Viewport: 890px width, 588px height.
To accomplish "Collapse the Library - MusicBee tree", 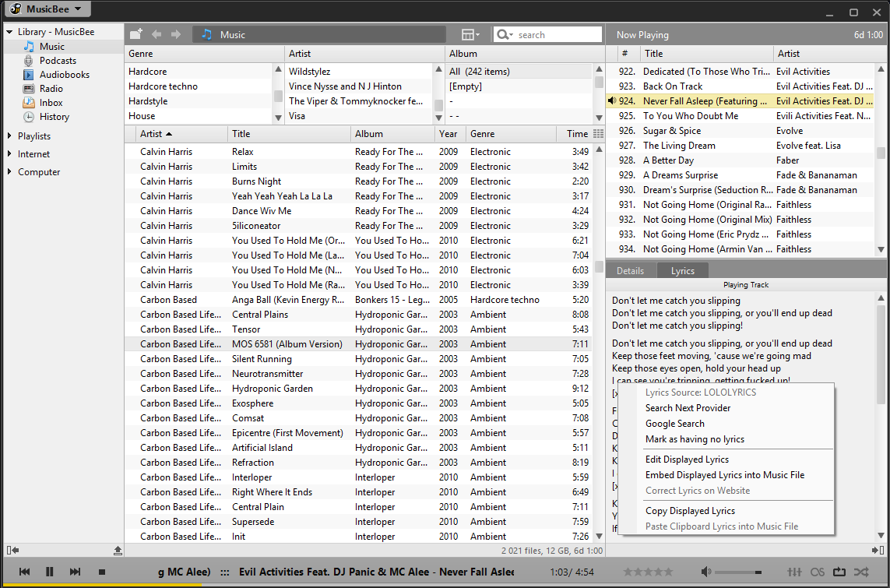I will pos(9,32).
